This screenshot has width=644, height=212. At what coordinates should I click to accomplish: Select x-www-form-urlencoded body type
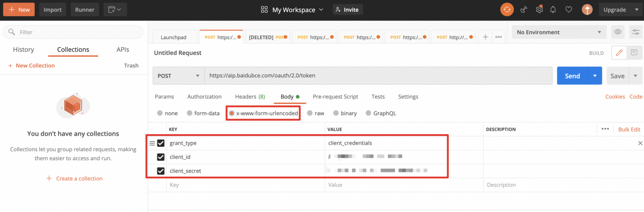tap(231, 113)
